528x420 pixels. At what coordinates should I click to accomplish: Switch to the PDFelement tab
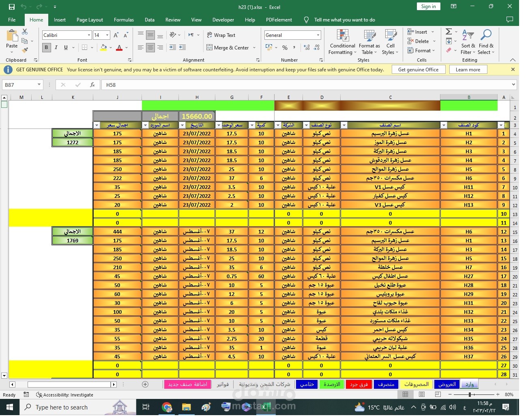[x=279, y=19]
